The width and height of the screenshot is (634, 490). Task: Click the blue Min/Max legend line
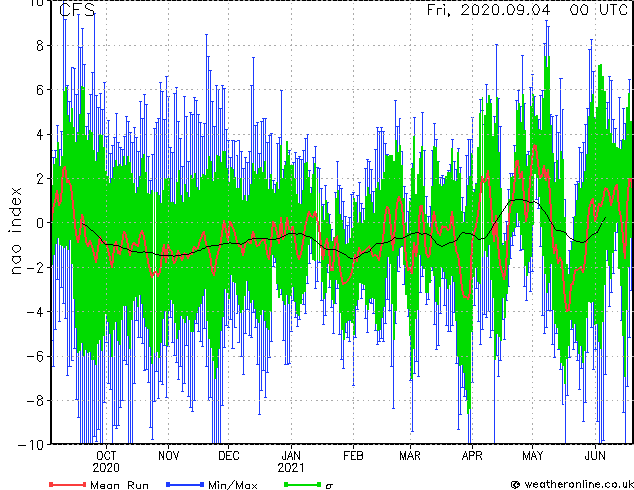[x=185, y=484]
